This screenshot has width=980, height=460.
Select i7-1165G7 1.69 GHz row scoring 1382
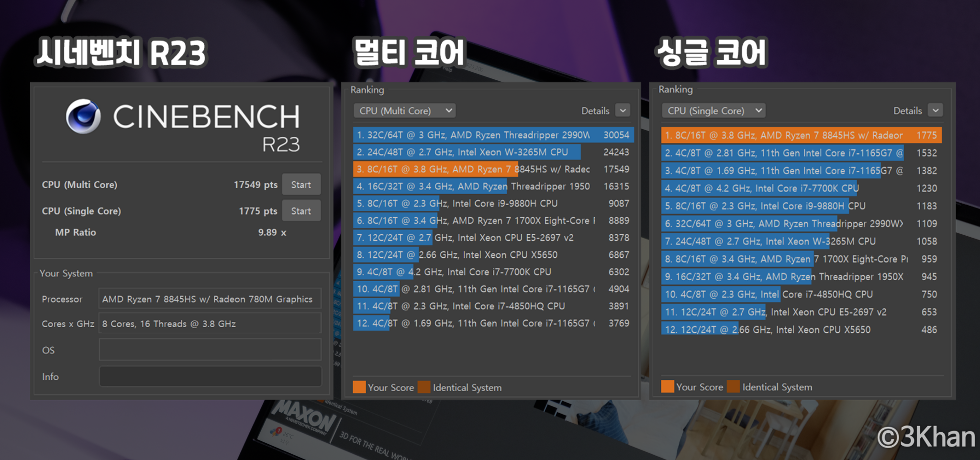[802, 171]
